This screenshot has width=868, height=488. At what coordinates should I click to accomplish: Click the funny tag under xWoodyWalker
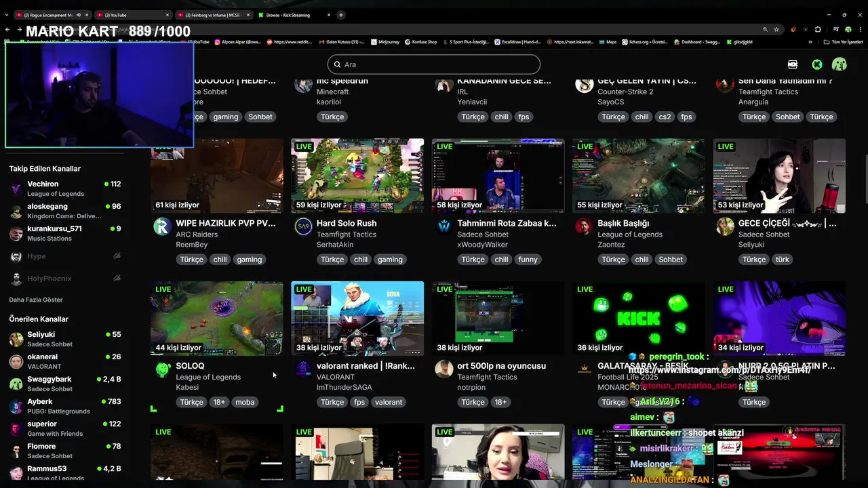coord(528,260)
